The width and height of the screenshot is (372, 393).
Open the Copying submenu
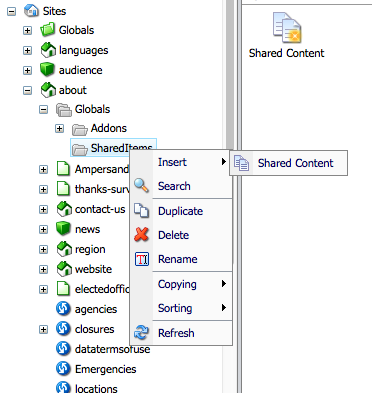[x=181, y=284]
